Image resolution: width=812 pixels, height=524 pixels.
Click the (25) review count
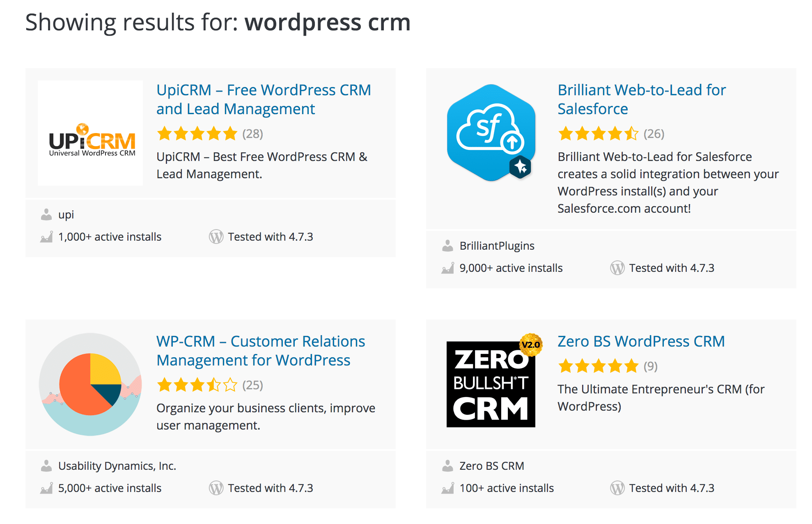pos(252,385)
